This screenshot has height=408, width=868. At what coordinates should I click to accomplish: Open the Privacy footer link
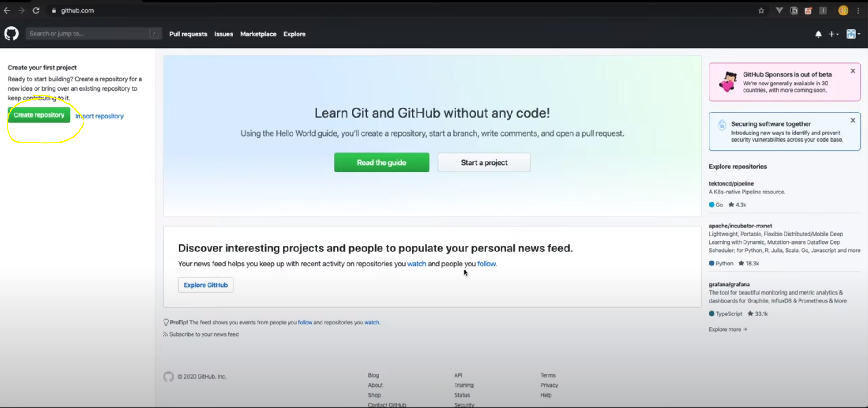(549, 385)
